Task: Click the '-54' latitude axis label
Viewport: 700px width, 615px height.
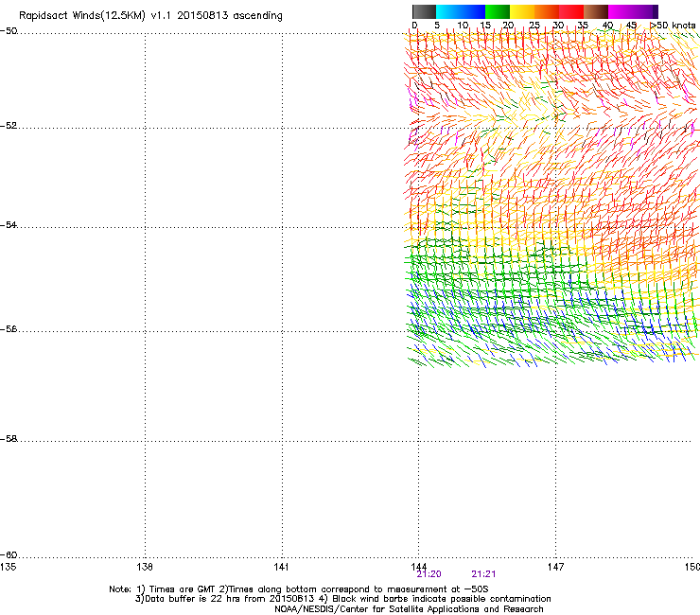Action: point(9,224)
